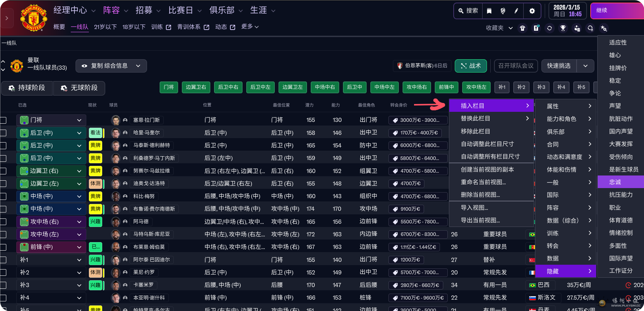Check the box for 阿马德 row
The width and height of the screenshot is (644, 311).
(3, 222)
